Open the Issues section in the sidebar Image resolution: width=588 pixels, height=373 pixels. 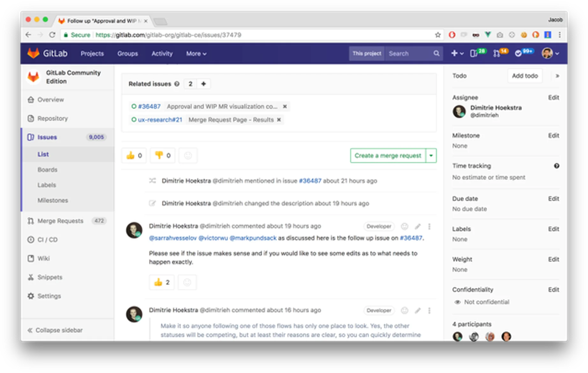click(47, 137)
